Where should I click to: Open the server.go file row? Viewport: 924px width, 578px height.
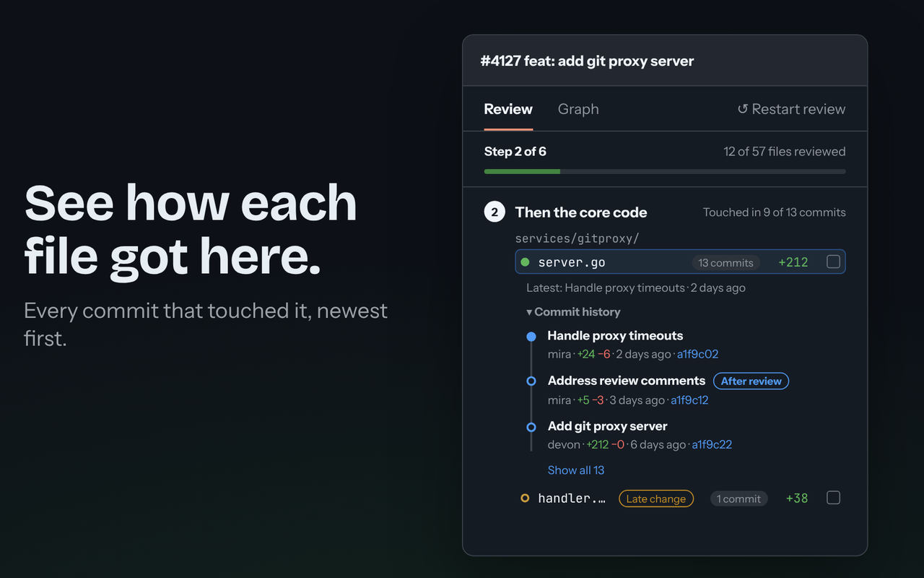[680, 262]
